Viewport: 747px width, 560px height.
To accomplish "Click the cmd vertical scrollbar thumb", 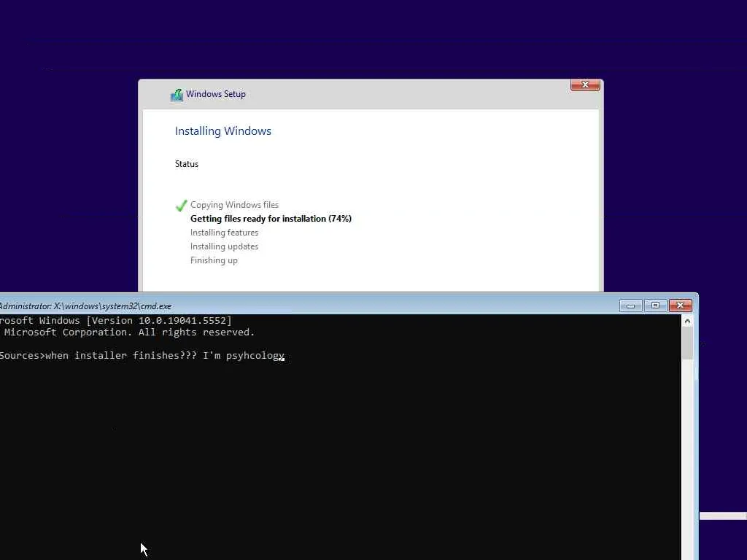I will [x=687, y=343].
